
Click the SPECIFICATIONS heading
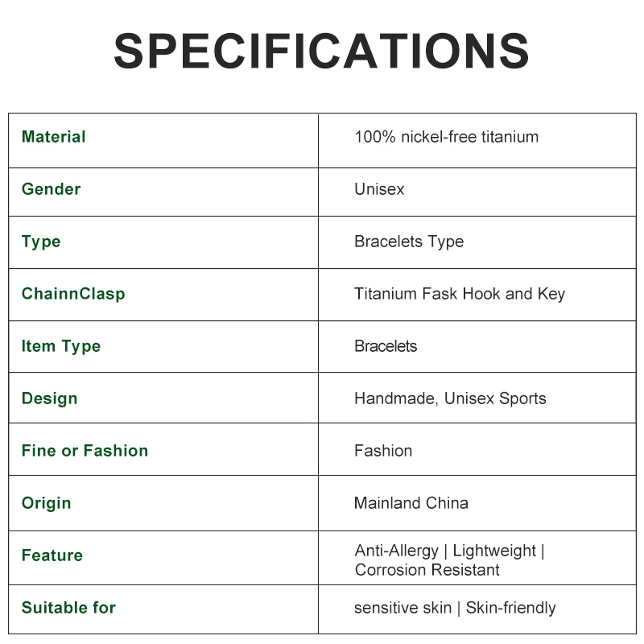coord(321,52)
